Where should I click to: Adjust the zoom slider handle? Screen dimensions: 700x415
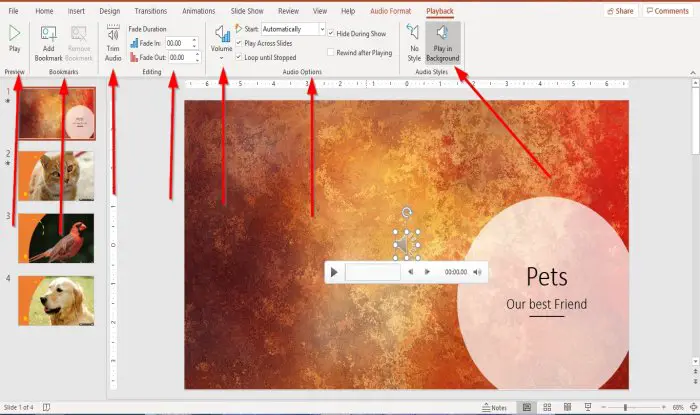point(625,407)
